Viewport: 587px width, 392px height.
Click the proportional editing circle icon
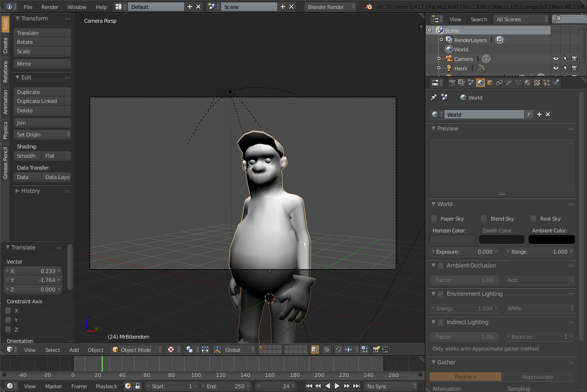coord(327,349)
